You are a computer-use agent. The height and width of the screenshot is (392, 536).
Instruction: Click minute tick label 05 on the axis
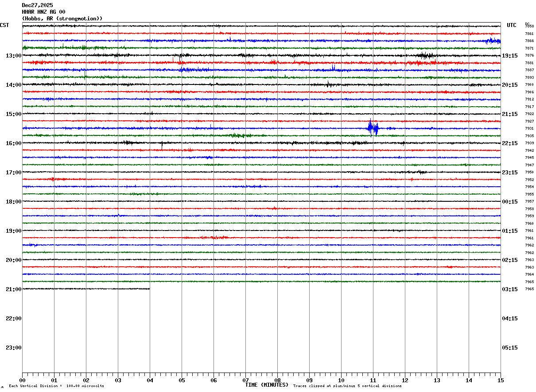coord(182,380)
